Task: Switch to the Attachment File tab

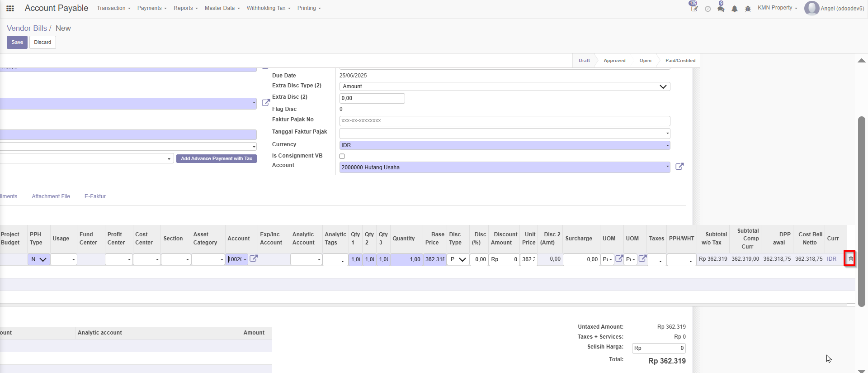Action: pos(51,196)
